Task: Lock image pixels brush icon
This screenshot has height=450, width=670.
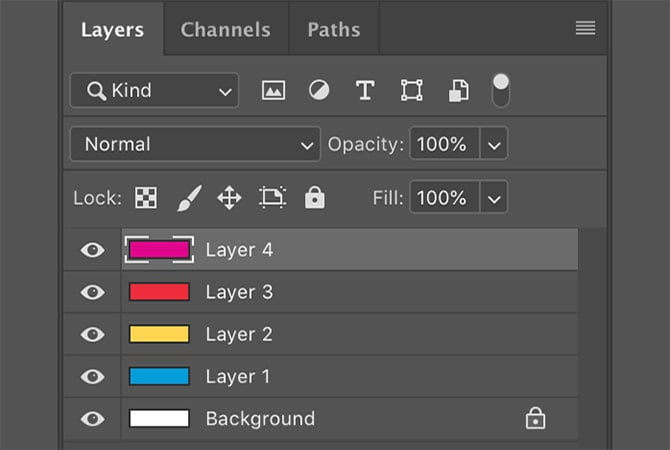Action: pyautogui.click(x=188, y=198)
